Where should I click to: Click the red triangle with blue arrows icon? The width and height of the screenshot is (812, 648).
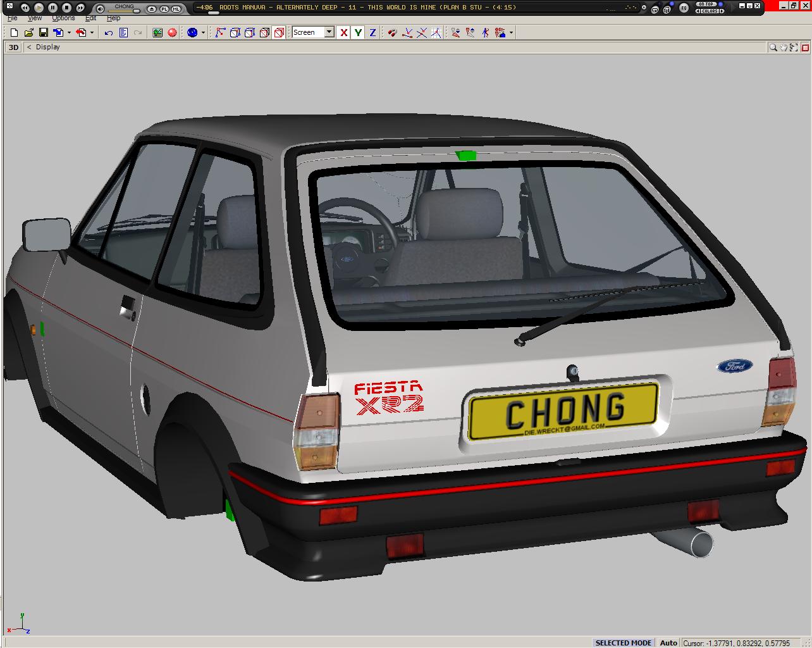pyautogui.click(x=456, y=32)
